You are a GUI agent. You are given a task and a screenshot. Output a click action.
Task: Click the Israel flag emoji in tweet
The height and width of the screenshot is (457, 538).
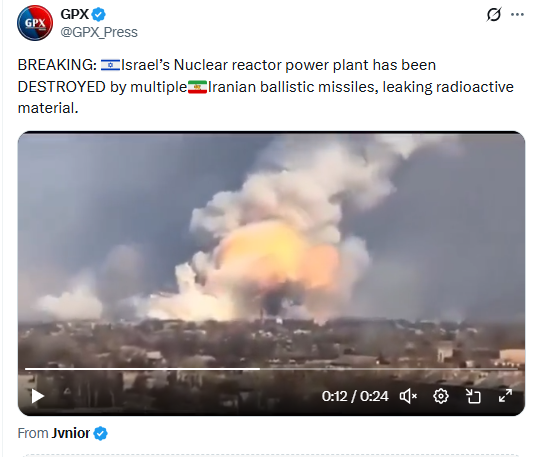(x=110, y=65)
